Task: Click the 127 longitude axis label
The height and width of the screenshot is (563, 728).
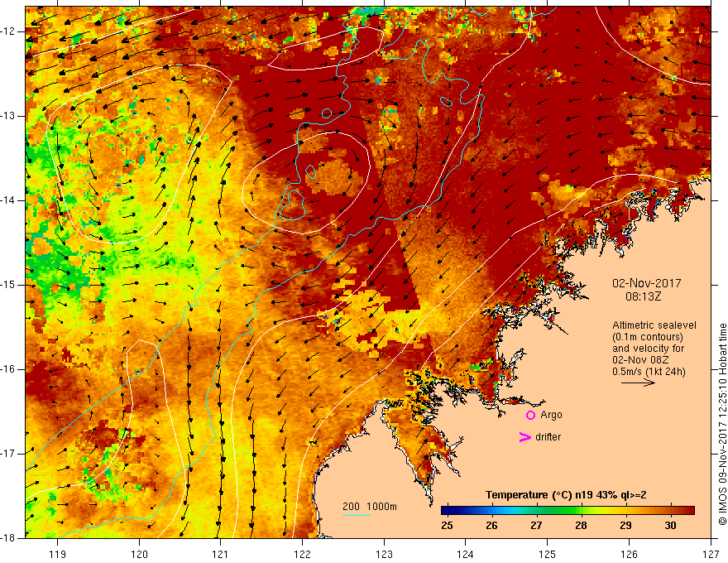Action: click(x=711, y=554)
